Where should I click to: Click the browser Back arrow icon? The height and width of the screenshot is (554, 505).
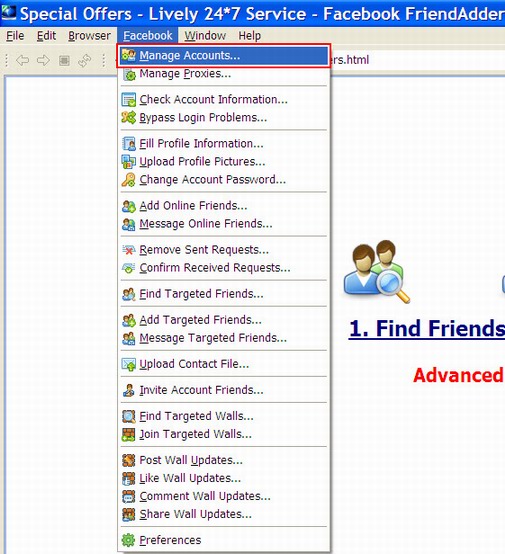pyautogui.click(x=23, y=60)
